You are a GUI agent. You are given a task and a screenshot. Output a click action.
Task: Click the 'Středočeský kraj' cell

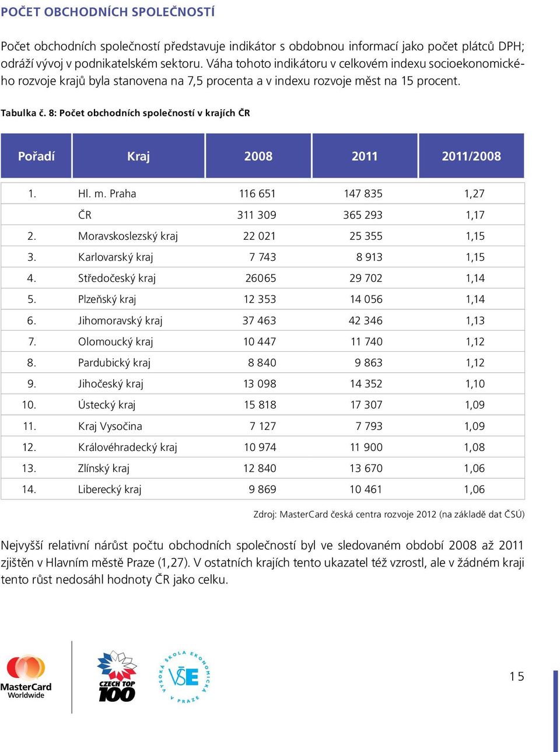coord(117,278)
